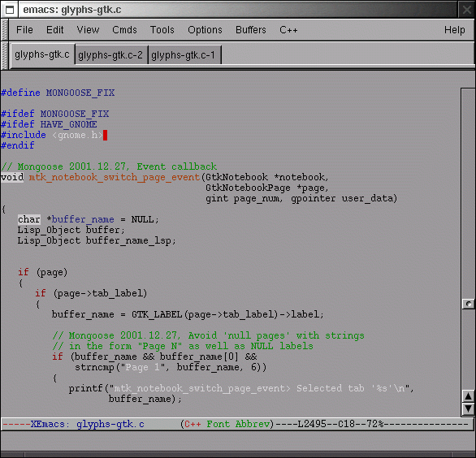476x458 pixels.
Task: Click function name mtk_notebook_switch_page_event
Action: tap(115, 177)
